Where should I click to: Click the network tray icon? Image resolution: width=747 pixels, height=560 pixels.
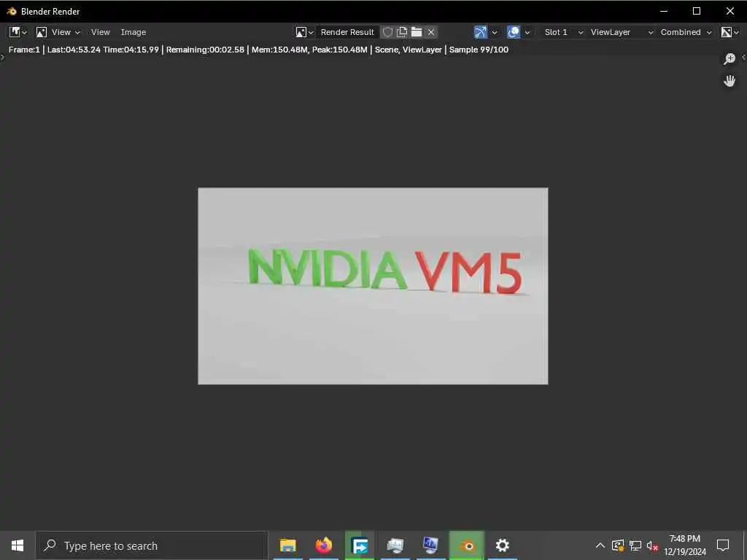pos(635,545)
